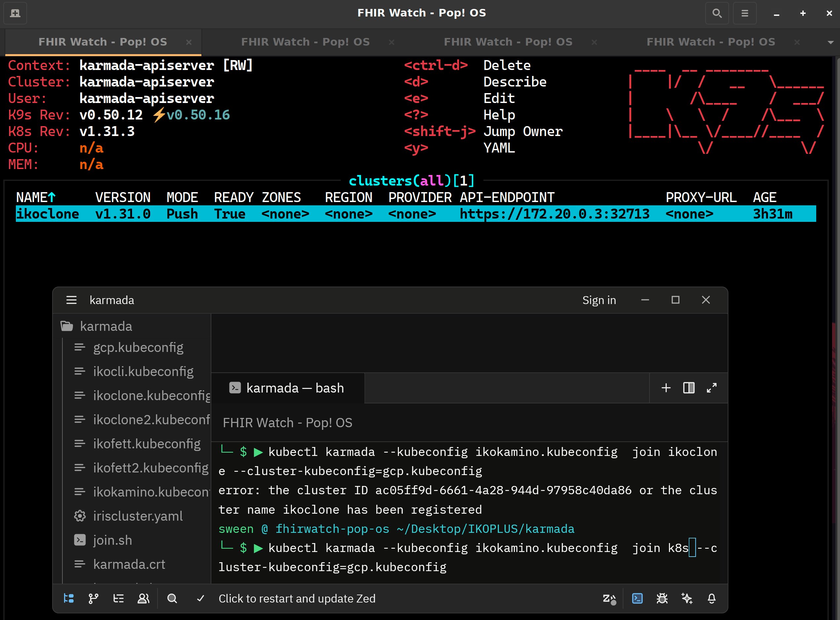Open the debugger bug icon
The height and width of the screenshot is (620, 840).
click(662, 598)
